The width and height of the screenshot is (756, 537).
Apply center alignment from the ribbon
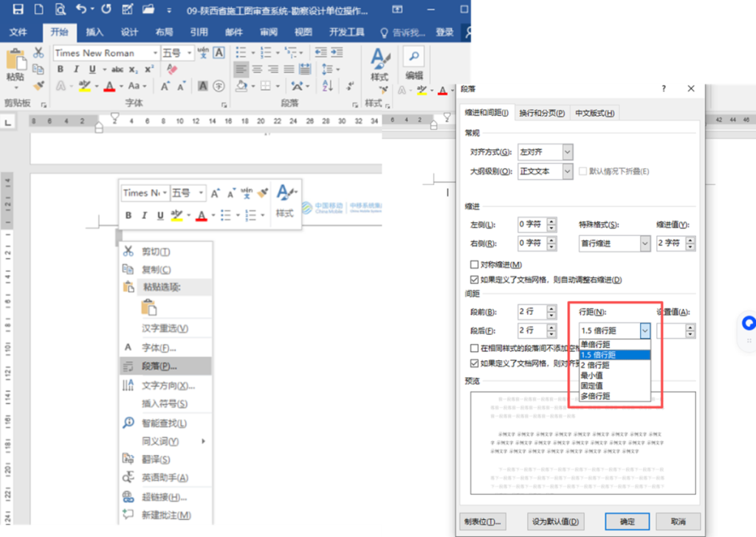pyautogui.click(x=258, y=69)
